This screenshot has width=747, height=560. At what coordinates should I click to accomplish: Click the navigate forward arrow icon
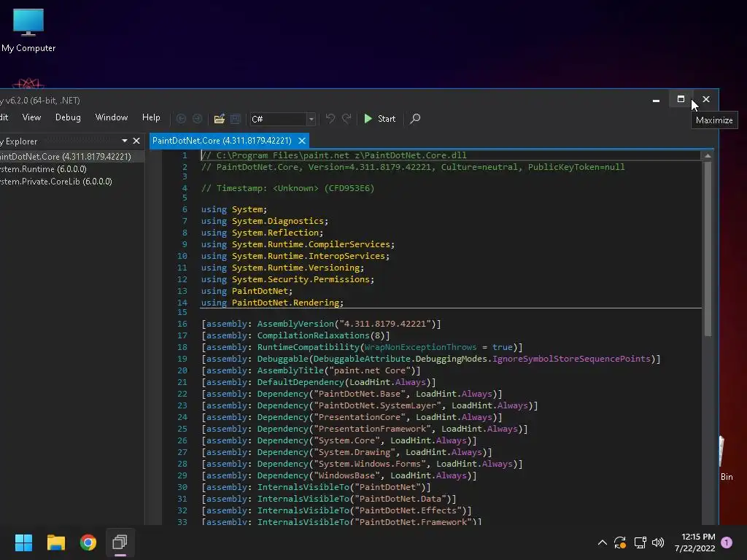[x=197, y=119]
